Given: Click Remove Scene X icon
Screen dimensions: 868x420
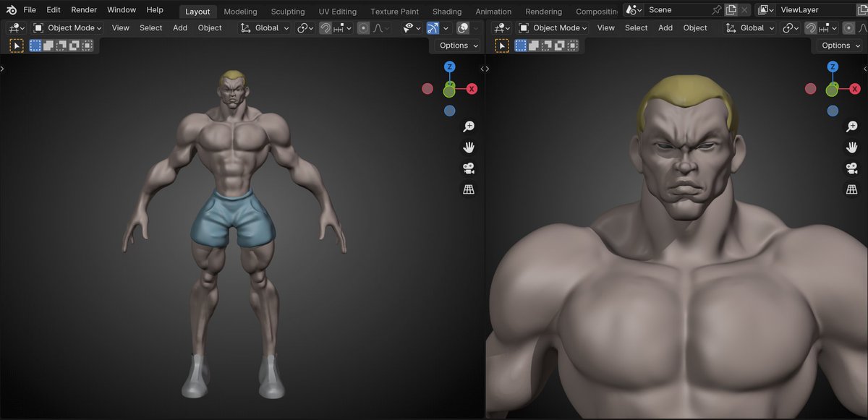Looking at the screenshot, I should click(x=744, y=10).
